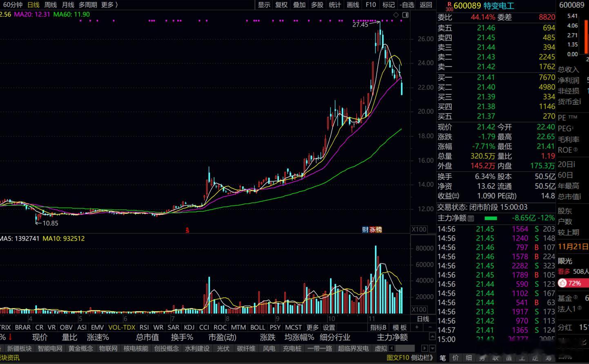589x364 pixels.
Task: Open sector tabs dropdown arrow at far right
Action: pyautogui.click(x=432, y=348)
